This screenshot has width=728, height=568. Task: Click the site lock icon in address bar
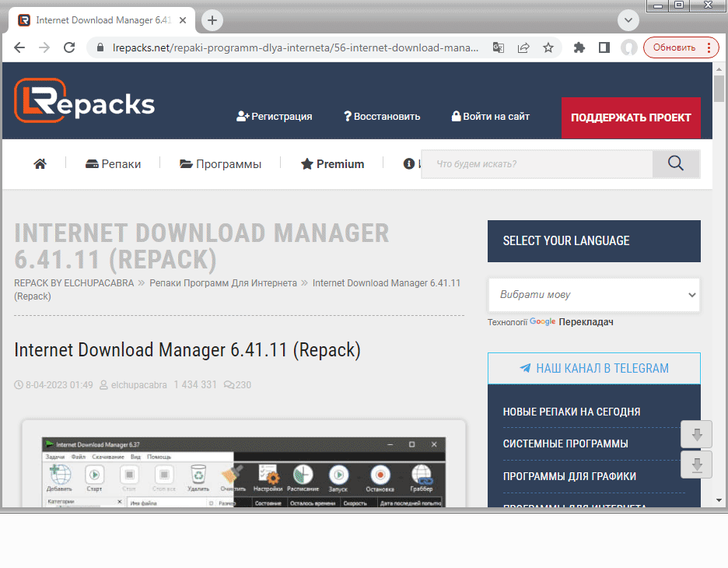pos(100,47)
